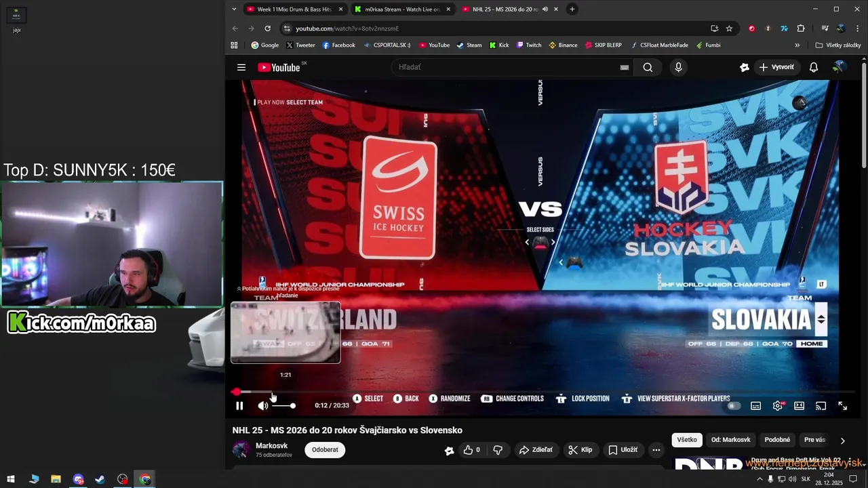Click the search magnifier button
The width and height of the screenshot is (868, 488).
click(648, 67)
